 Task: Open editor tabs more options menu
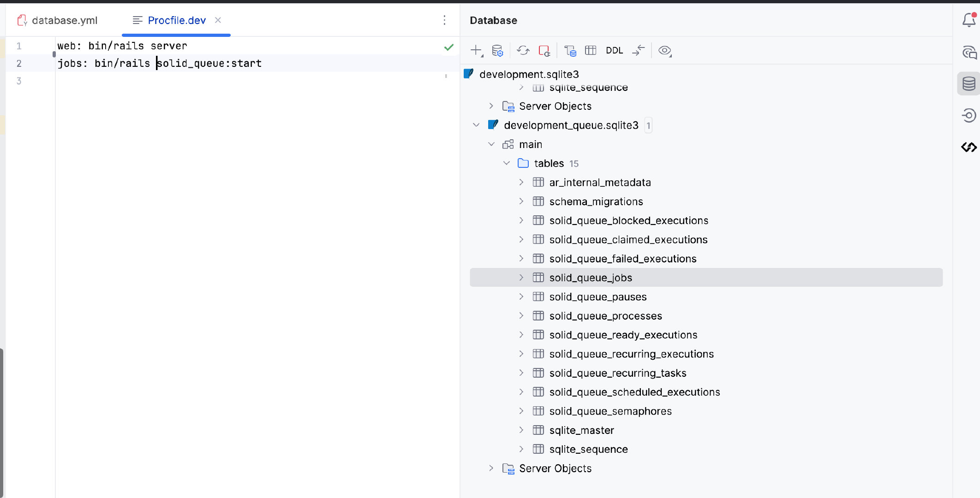click(444, 20)
